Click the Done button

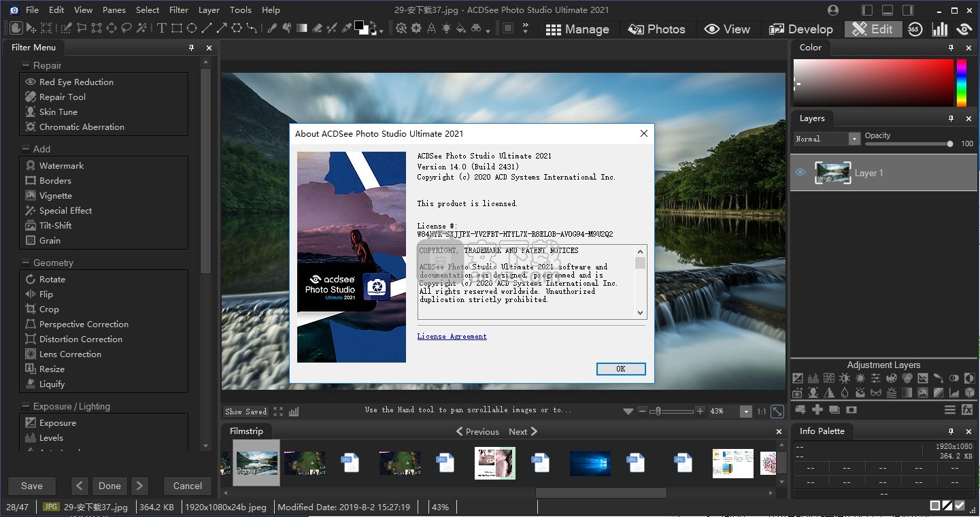click(x=109, y=486)
